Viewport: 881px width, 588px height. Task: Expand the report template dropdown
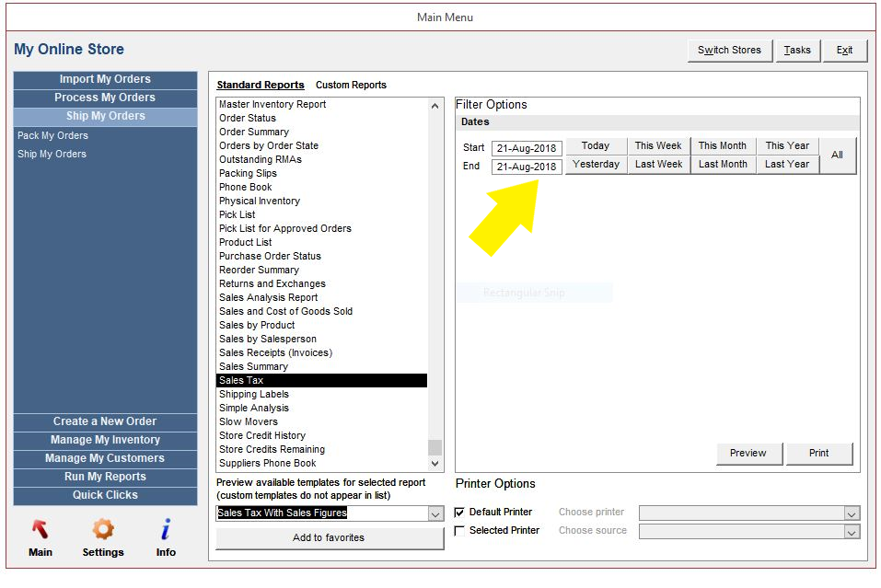(435, 513)
